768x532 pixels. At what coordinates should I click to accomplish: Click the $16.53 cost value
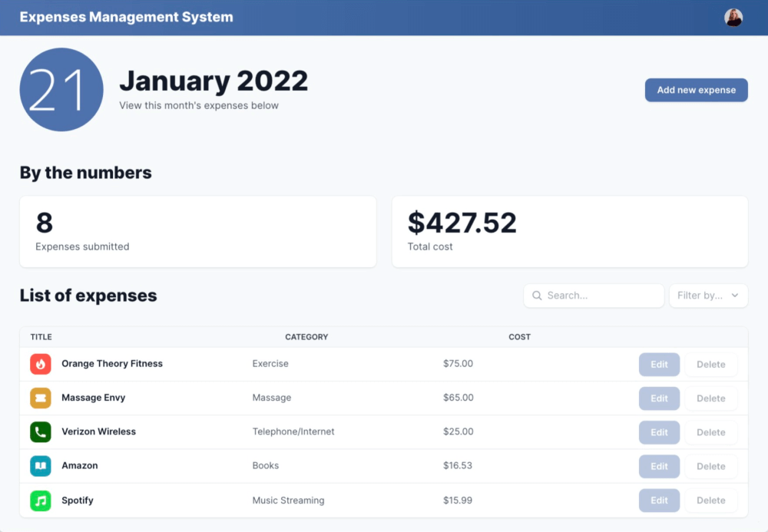pos(458,465)
